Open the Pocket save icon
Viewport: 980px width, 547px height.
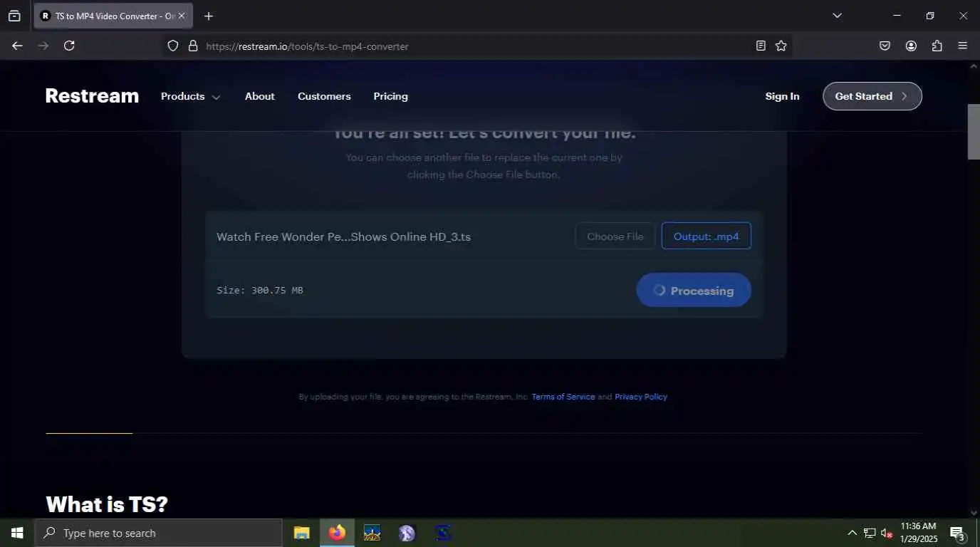pyautogui.click(x=885, y=46)
